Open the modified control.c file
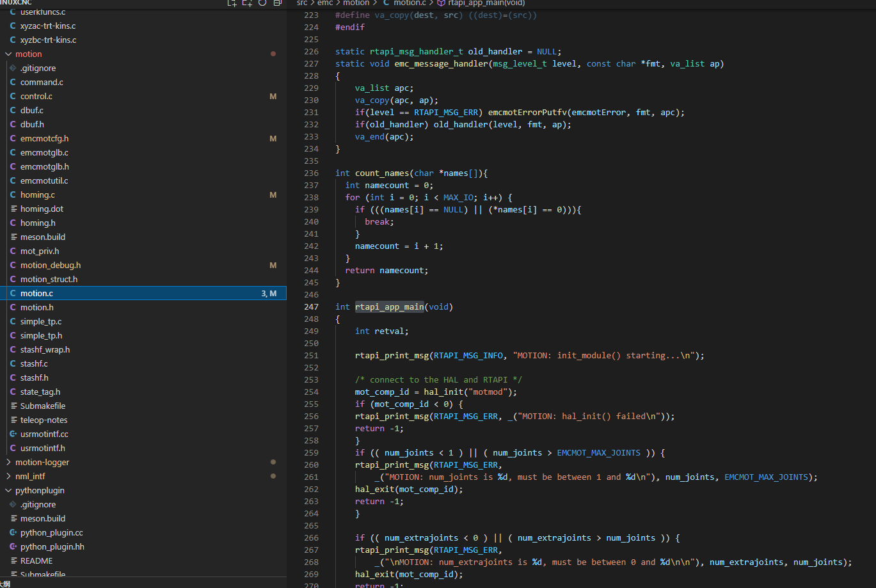Viewport: 876px width, 588px height. [143, 96]
